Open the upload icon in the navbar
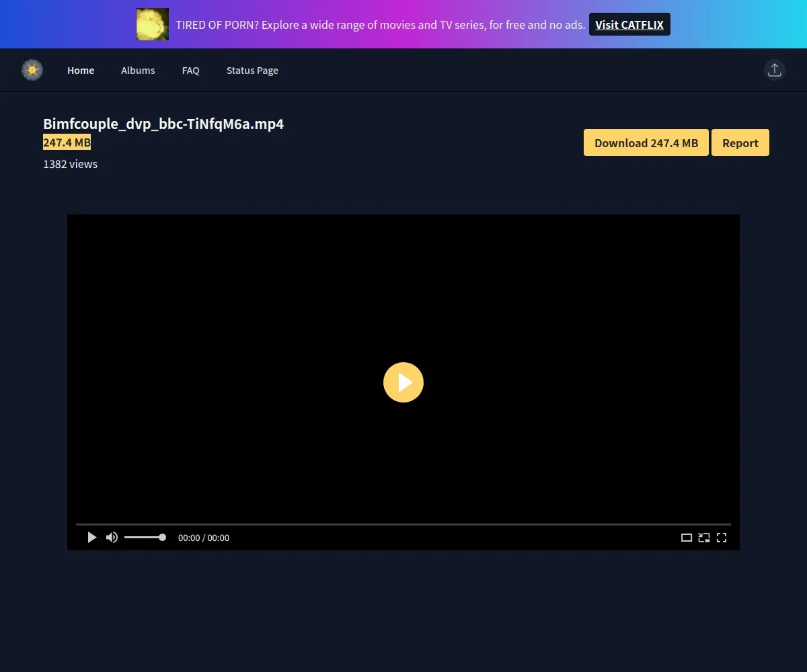Image resolution: width=807 pixels, height=672 pixels. pos(775,70)
